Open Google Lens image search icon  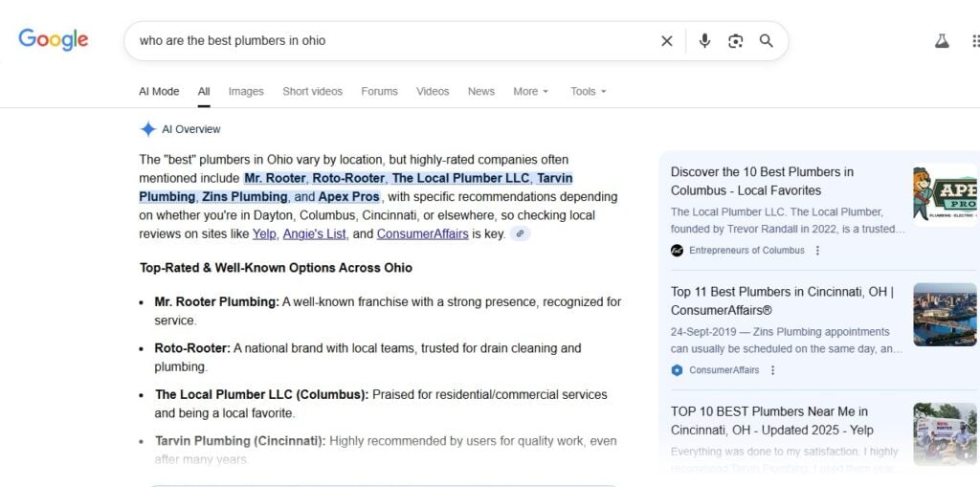736,41
